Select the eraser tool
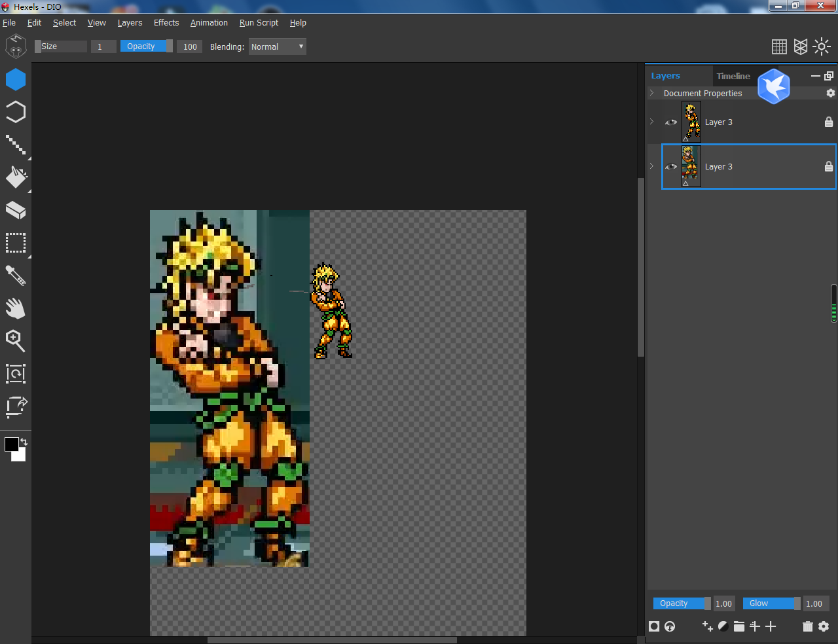The width and height of the screenshot is (838, 644). [x=16, y=210]
